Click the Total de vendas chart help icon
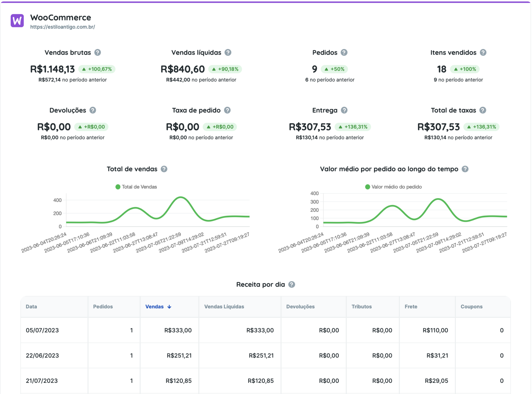 tap(164, 169)
